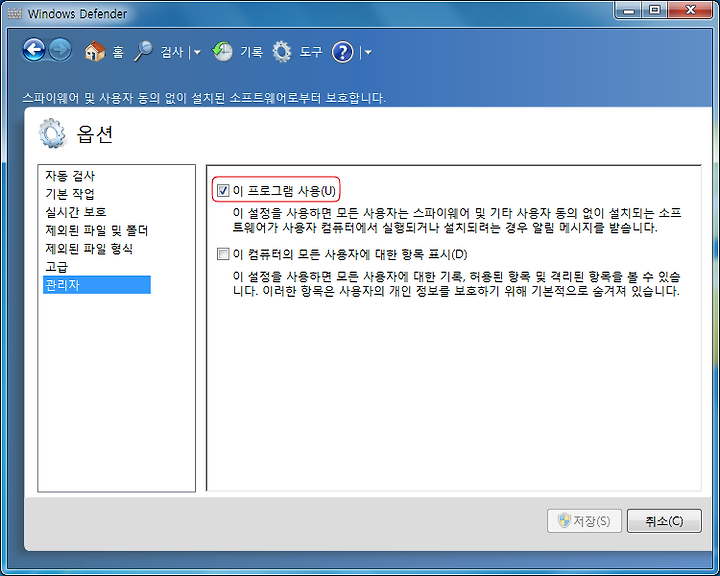Viewport: 720px width, 576px height.
Task: Click the Windows Defender title bar icon
Action: coord(15,14)
